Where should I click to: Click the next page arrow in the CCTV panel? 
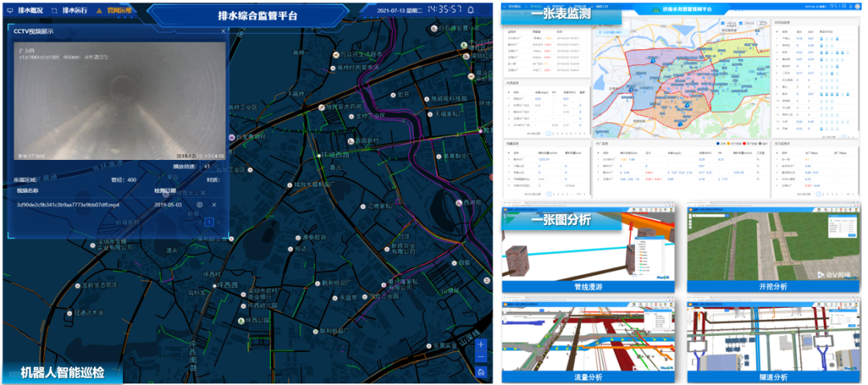219,222
